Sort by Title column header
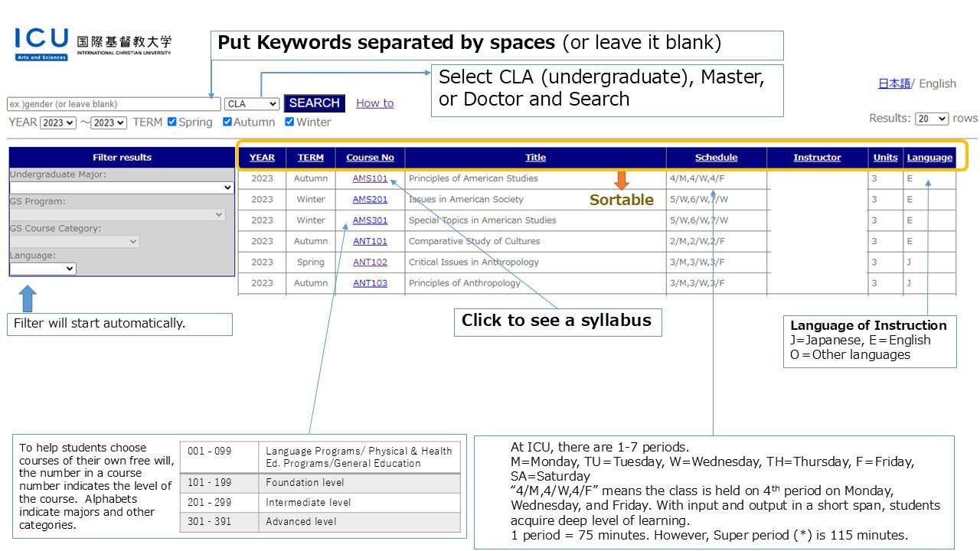 (536, 158)
